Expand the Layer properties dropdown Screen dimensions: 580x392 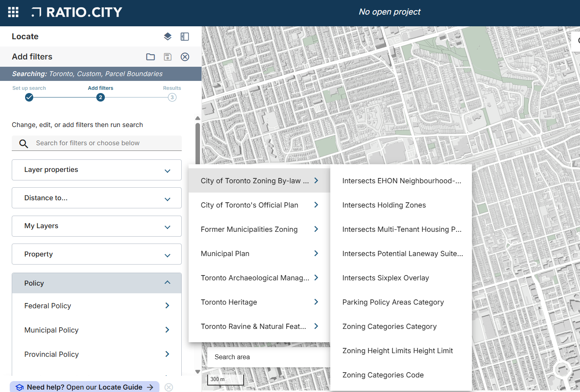coord(97,170)
